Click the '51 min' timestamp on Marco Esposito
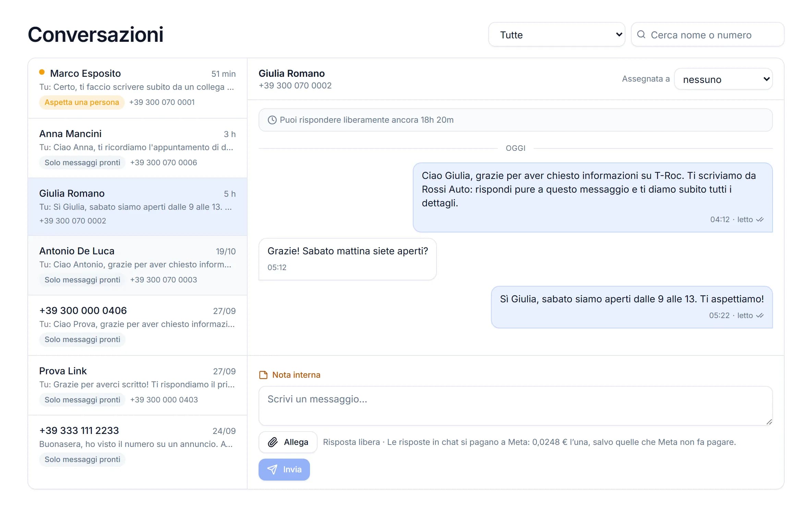This screenshot has width=812, height=521. (x=223, y=74)
